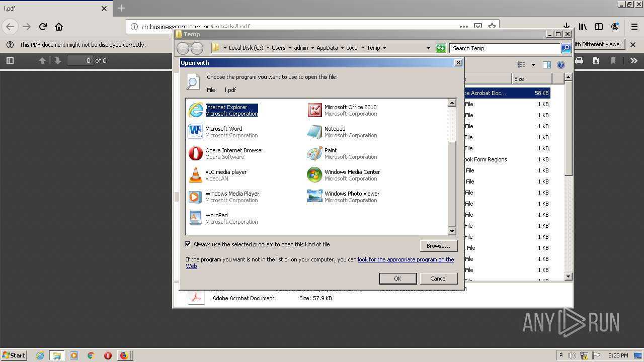Image resolution: width=644 pixels, height=362 pixels.
Task: Go back in Firefox browser
Action: 11,27
